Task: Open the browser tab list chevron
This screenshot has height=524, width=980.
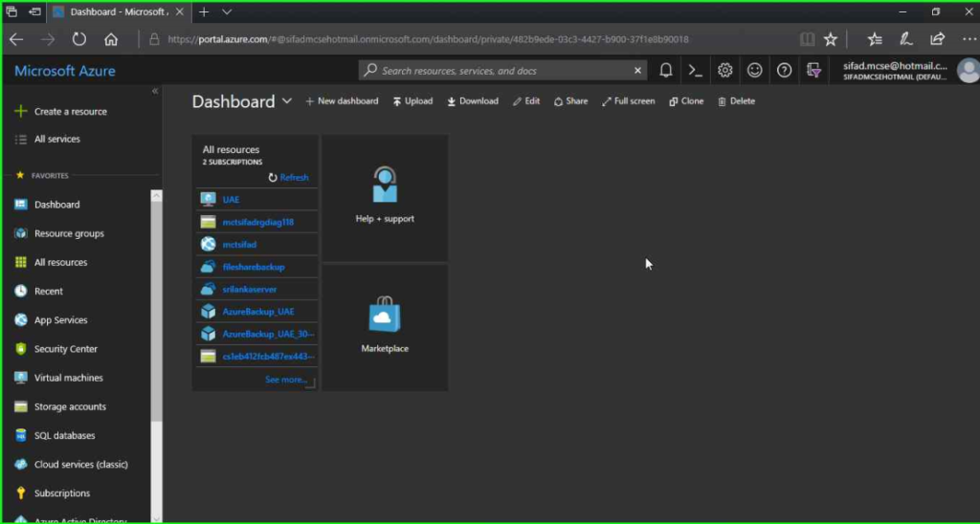Action: point(227,11)
